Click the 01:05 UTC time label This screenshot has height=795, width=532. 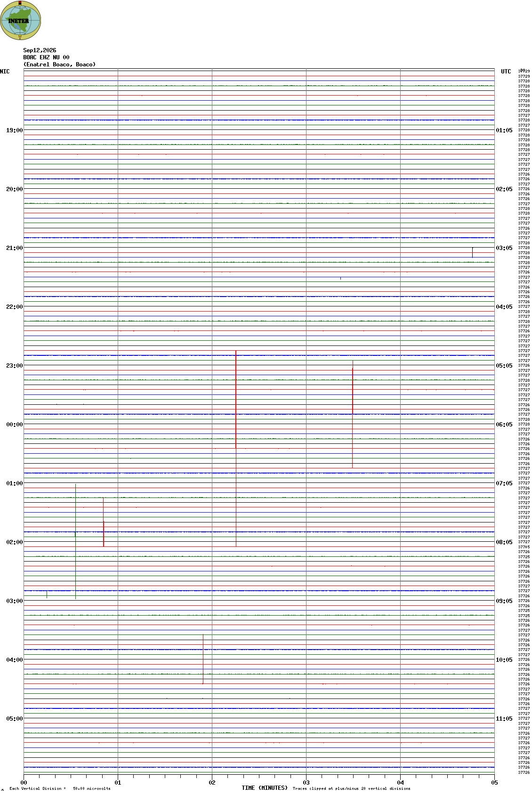[x=504, y=130]
